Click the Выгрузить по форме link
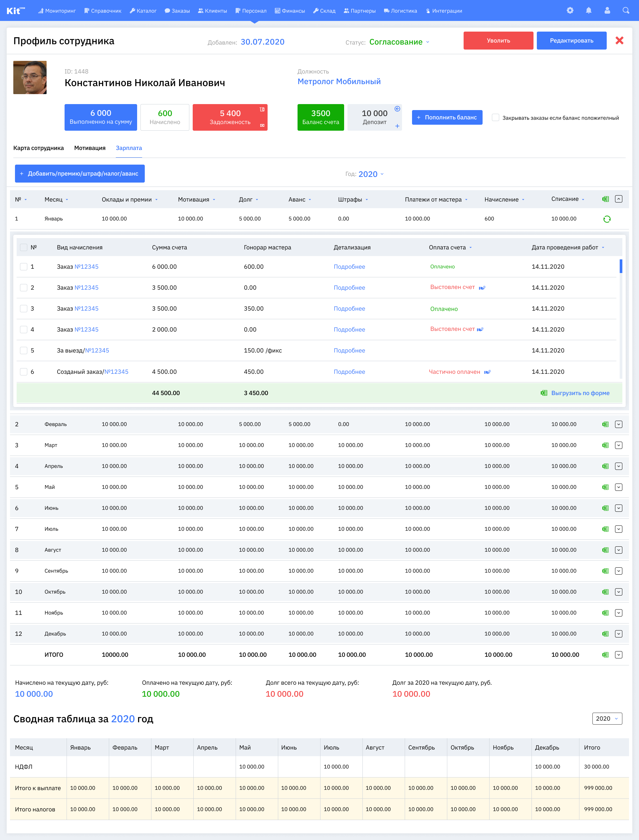Screen dimensions: 639x840 (x=580, y=393)
